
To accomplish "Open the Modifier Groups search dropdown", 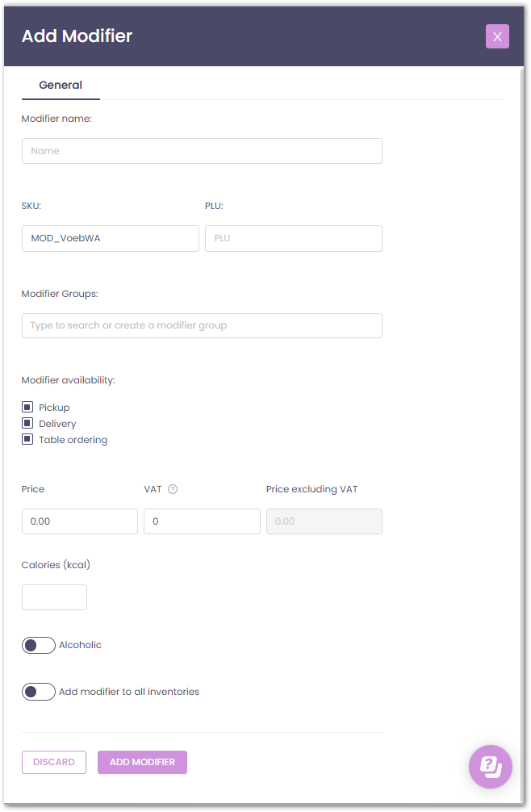I will 202,326.
